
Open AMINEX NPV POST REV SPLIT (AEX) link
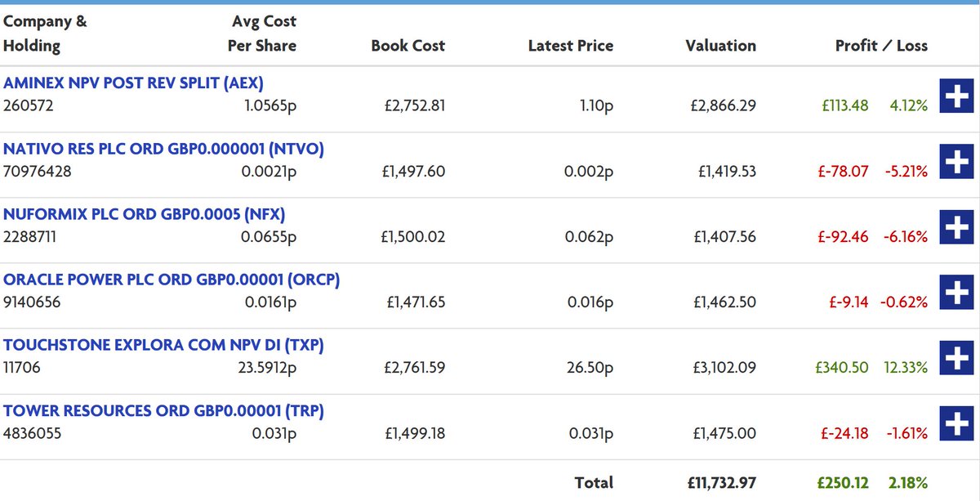pos(133,83)
